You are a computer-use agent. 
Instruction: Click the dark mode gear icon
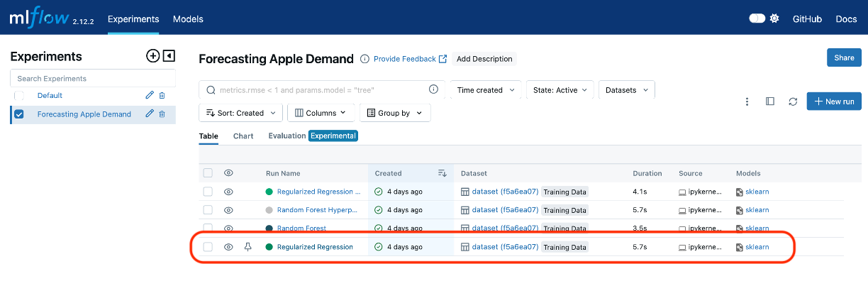[774, 18]
